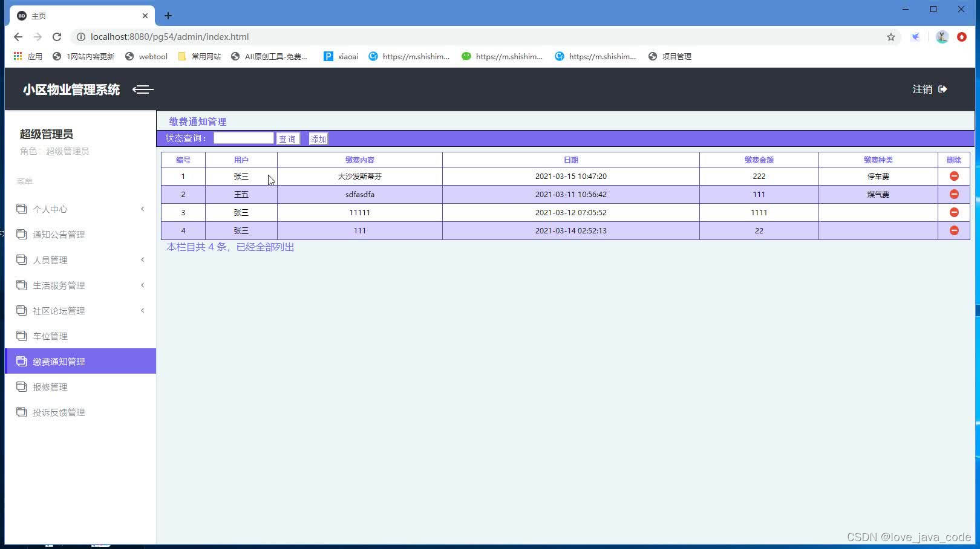Viewport: 980px width, 549px height.
Task: Expand 个人中心 menu chevron
Action: [143, 209]
